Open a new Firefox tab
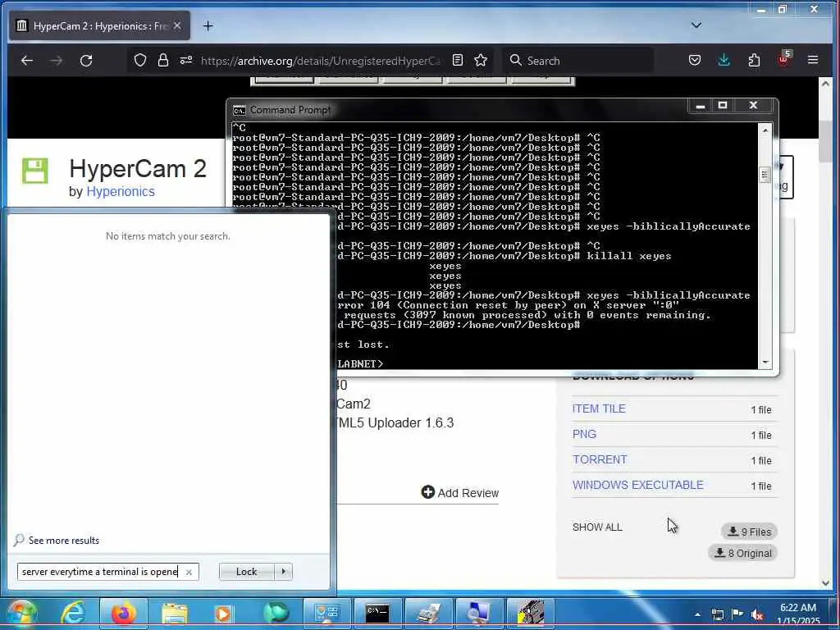This screenshot has width=840, height=630. tap(208, 25)
